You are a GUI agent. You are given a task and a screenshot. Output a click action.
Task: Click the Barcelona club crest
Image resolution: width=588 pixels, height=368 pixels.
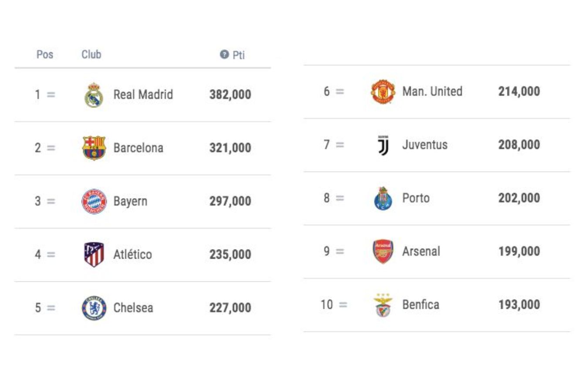(94, 148)
